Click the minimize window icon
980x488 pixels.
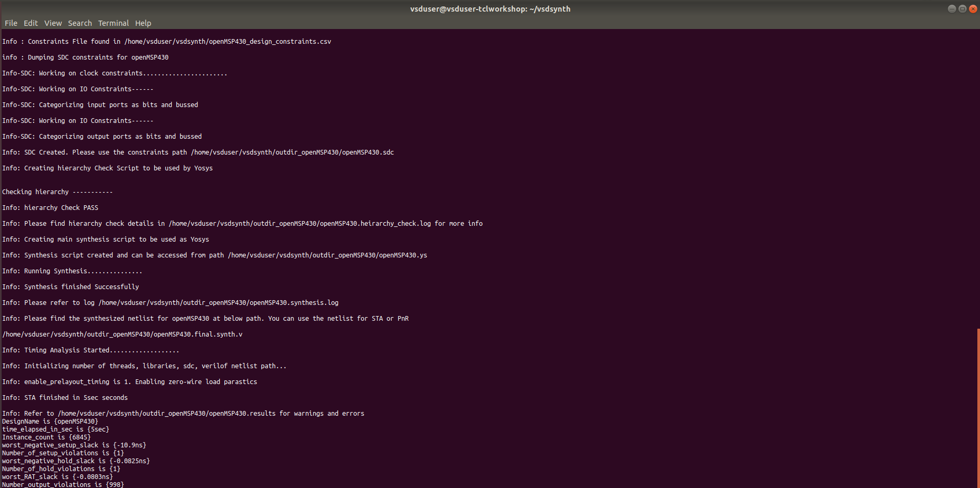click(951, 8)
